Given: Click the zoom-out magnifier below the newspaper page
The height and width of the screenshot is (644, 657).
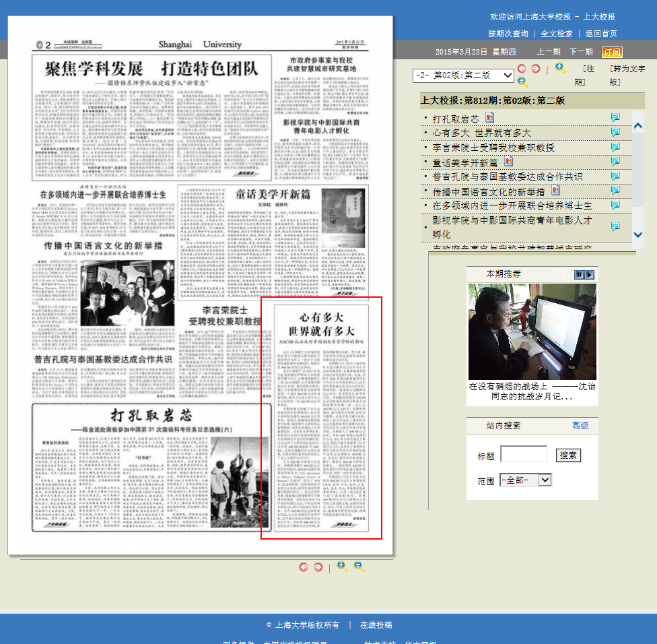Looking at the screenshot, I should point(359,567).
